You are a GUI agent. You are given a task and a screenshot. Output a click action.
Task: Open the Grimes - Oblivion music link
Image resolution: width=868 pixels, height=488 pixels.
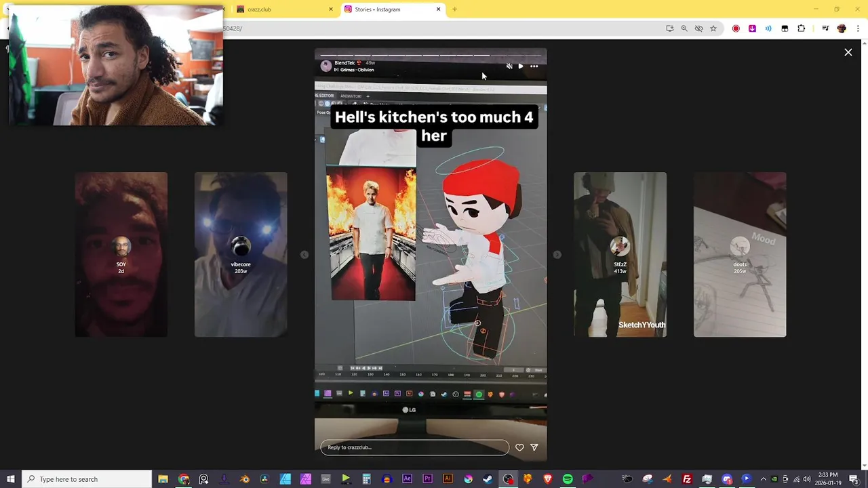pyautogui.click(x=357, y=70)
